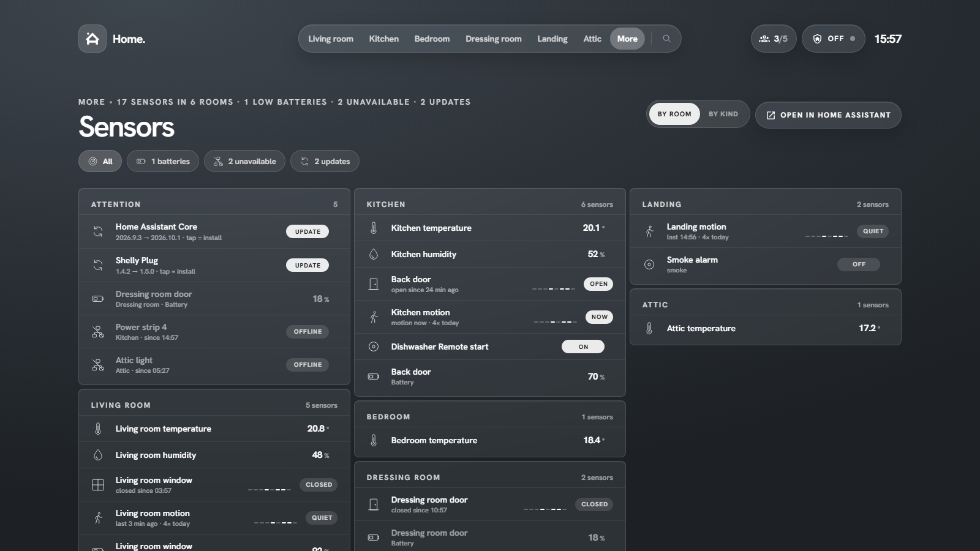Click the refresh icon beside Home Assistant Core
The width and height of the screenshot is (980, 551).
click(x=98, y=231)
